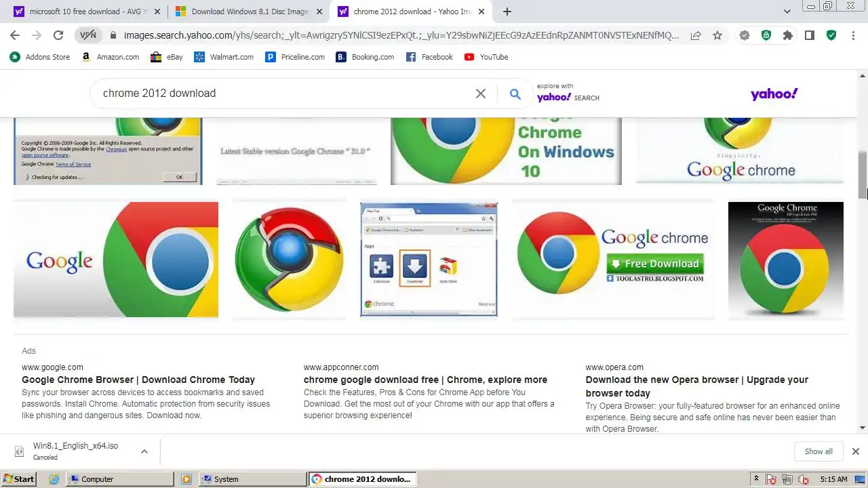This screenshot has width=868, height=488.
Task: Switch to the microsoft 10 free download tab
Action: [87, 12]
